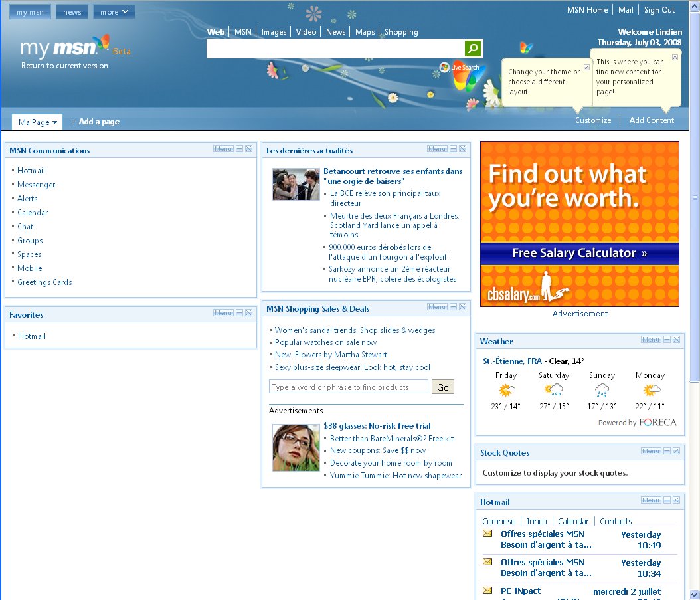Minimize the Hotmail widget

[x=667, y=500]
